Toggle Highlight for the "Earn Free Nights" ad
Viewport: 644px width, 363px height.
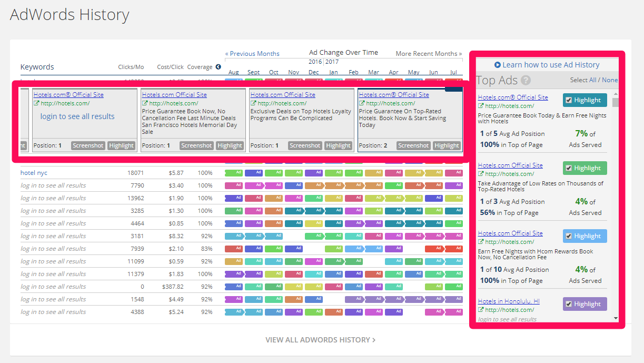click(x=585, y=236)
